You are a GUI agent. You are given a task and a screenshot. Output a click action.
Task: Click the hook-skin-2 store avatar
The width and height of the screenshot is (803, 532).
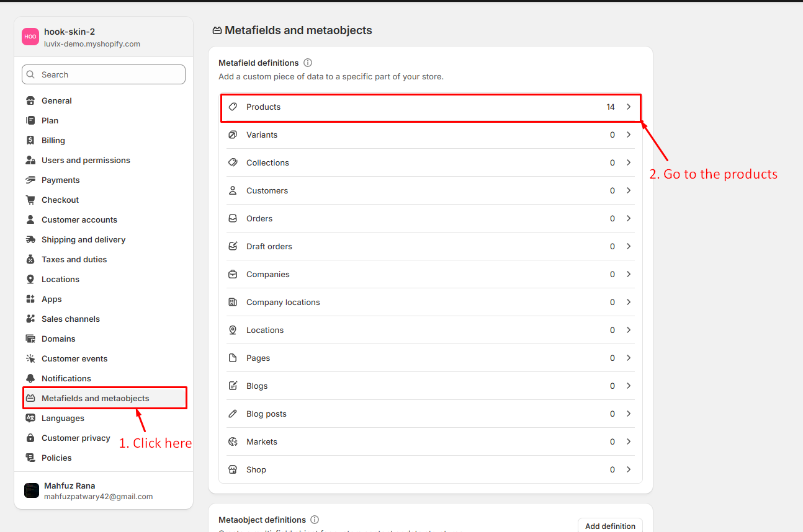coord(30,37)
